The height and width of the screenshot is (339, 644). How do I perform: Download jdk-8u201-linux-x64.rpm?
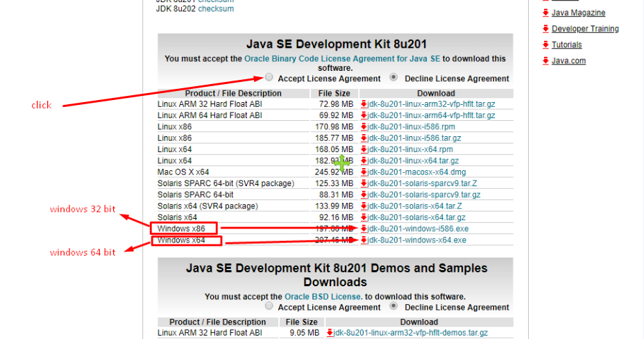pos(410,149)
